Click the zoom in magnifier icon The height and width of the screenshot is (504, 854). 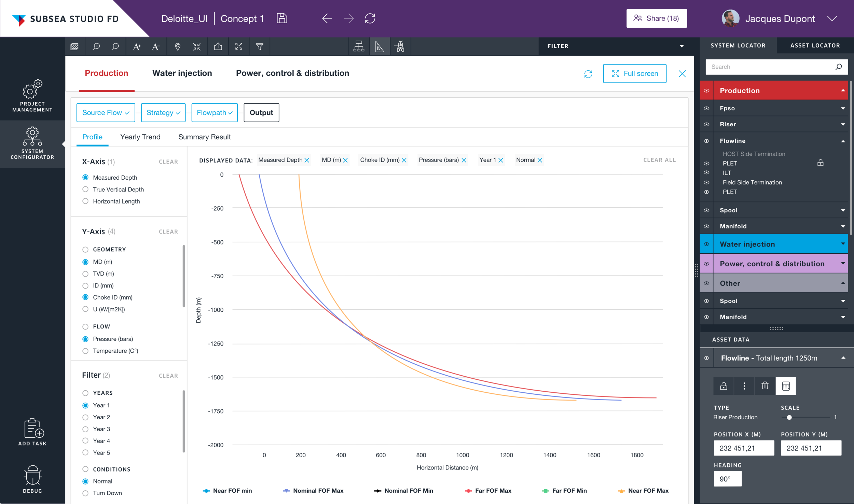pos(96,46)
